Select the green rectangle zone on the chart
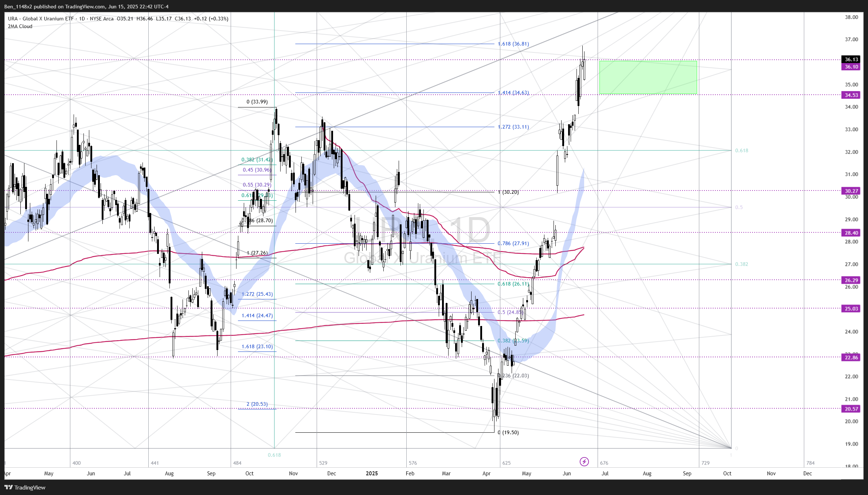The width and height of the screenshot is (868, 495). tap(648, 77)
